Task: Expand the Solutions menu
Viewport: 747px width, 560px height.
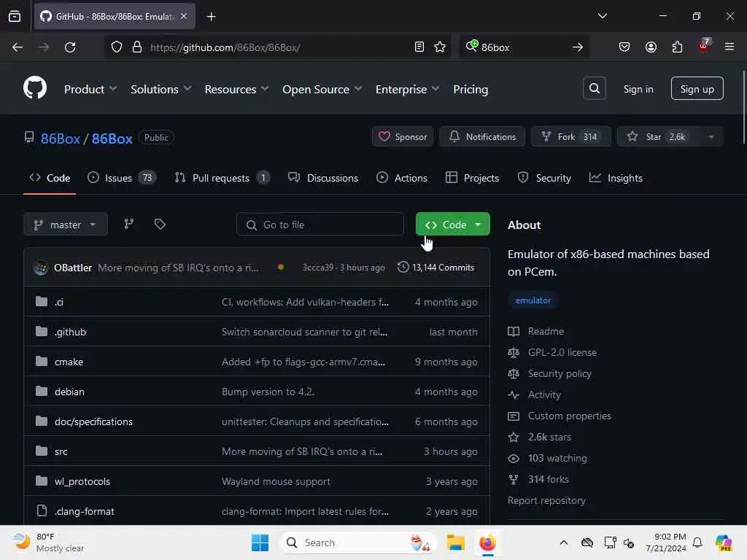Action: [x=161, y=89]
